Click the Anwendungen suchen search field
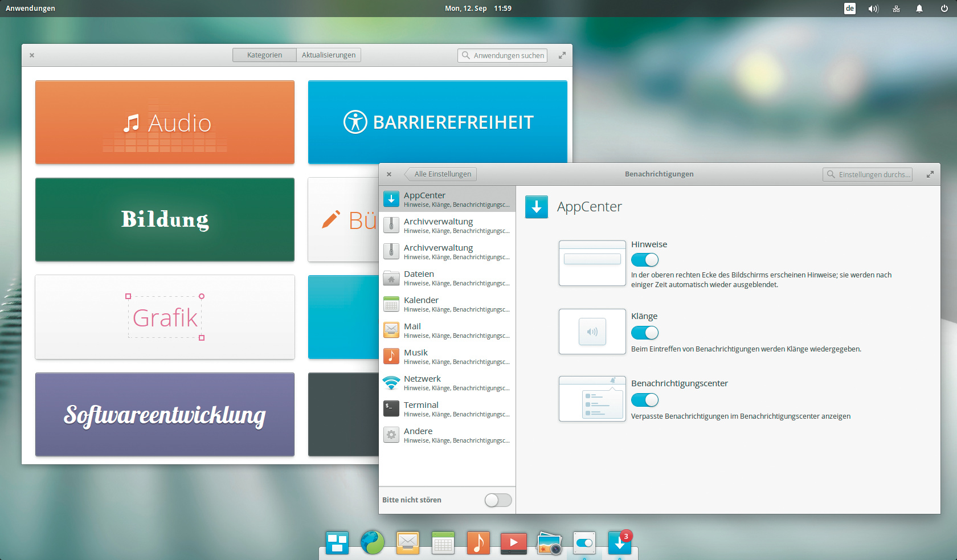Viewport: 957px width, 560px height. coord(502,55)
